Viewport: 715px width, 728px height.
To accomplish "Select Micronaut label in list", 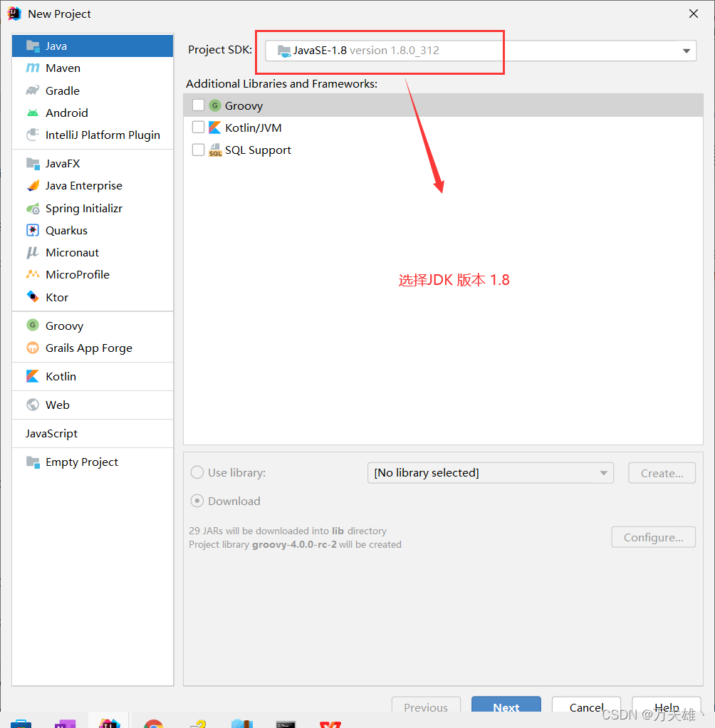I will click(73, 253).
